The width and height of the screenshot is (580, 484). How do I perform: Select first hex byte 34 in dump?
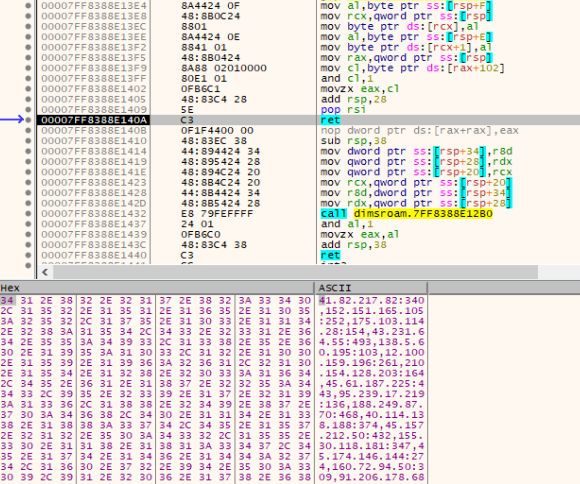coord(7,300)
